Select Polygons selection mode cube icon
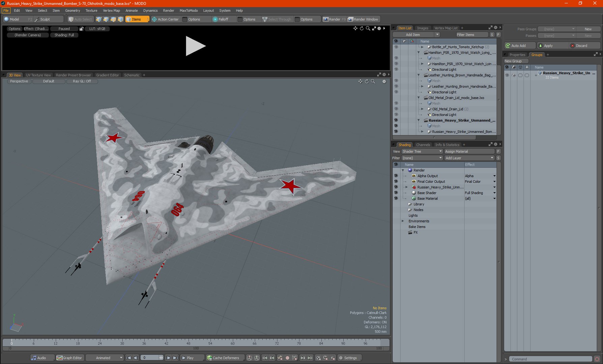Viewport: 603px width, 364px height. [113, 19]
